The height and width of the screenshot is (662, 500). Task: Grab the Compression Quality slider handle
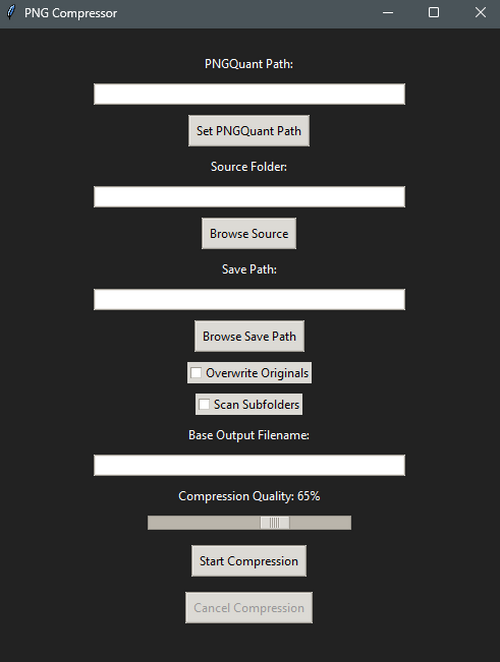pyautogui.click(x=274, y=523)
